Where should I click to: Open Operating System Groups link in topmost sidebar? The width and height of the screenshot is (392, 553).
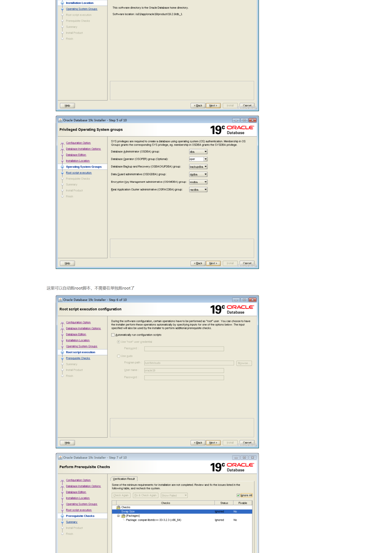tap(82, 9)
